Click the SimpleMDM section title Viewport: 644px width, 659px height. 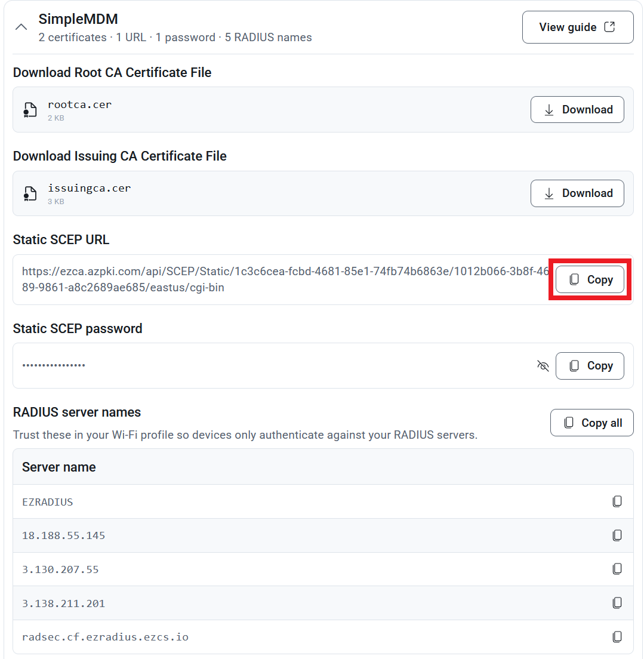[x=78, y=19]
